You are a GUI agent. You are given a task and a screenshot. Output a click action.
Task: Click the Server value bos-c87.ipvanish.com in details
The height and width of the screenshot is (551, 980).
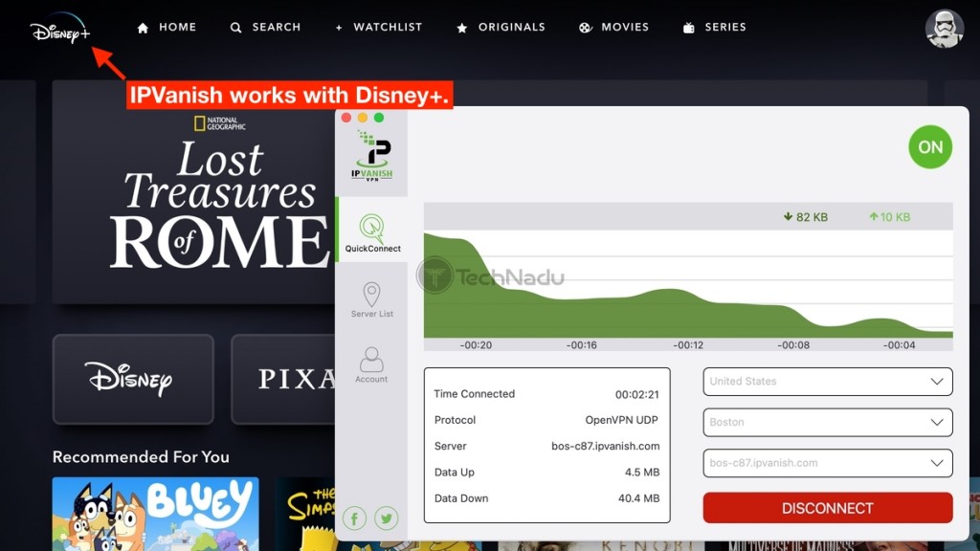pos(605,446)
